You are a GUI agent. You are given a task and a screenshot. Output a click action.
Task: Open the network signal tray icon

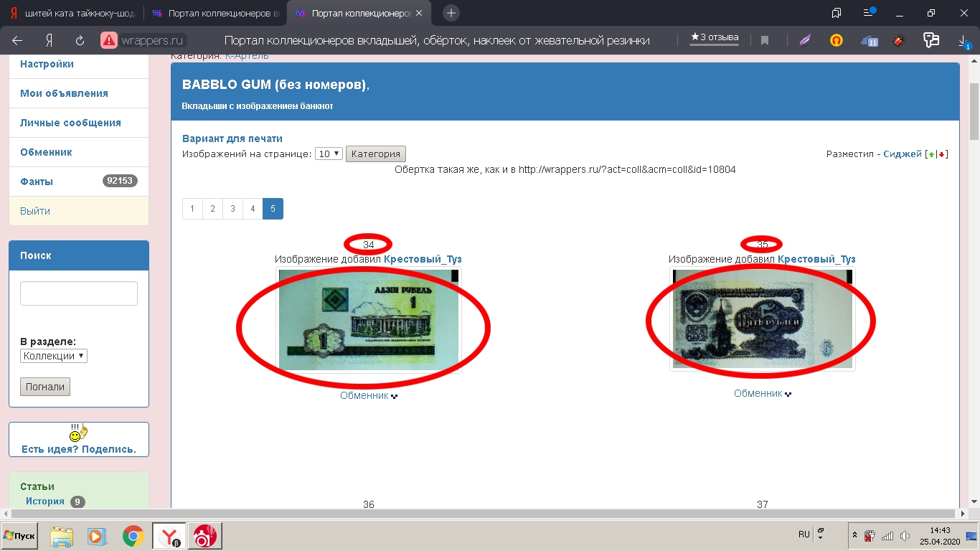point(887,535)
